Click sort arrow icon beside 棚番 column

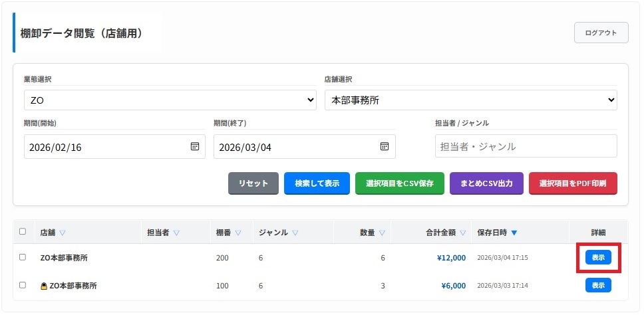click(238, 233)
